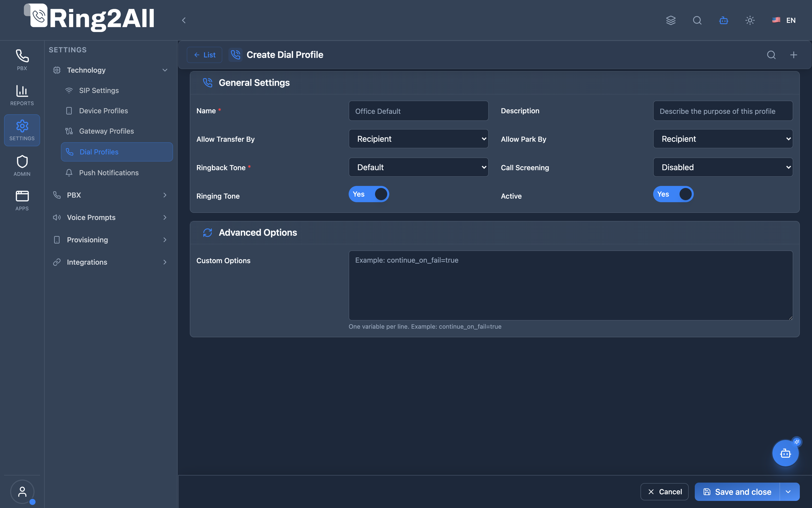The image size is (812, 508).
Task: Select SIP Settings in the sidebar
Action: click(x=116, y=90)
